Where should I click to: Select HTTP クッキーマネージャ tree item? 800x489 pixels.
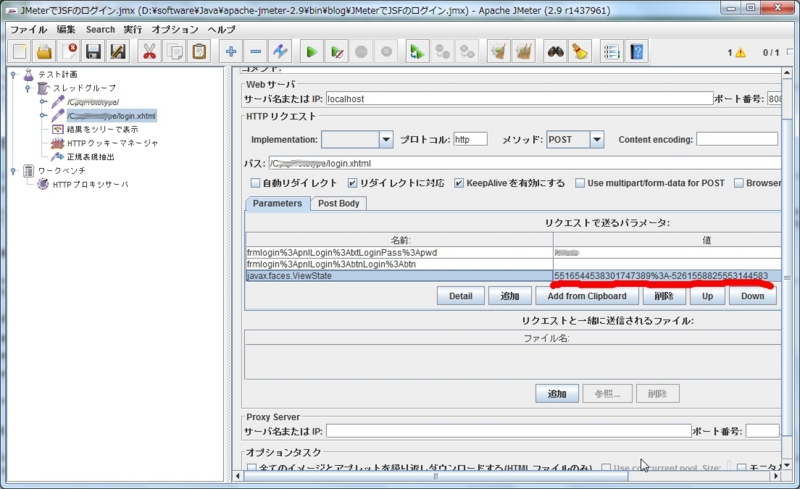point(112,143)
